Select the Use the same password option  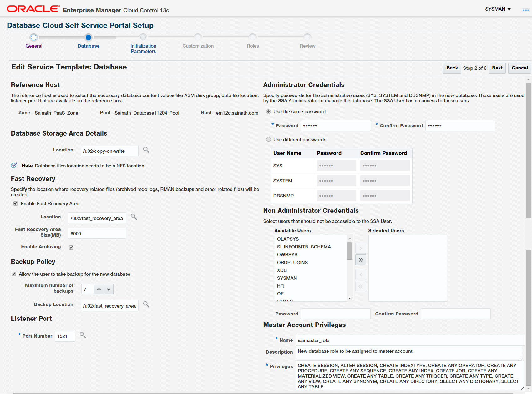[268, 112]
